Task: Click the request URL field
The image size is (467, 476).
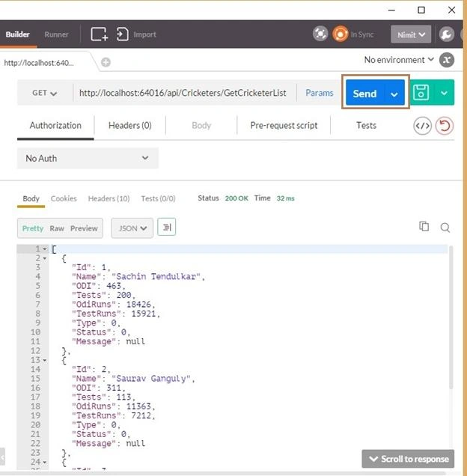Action: 183,93
